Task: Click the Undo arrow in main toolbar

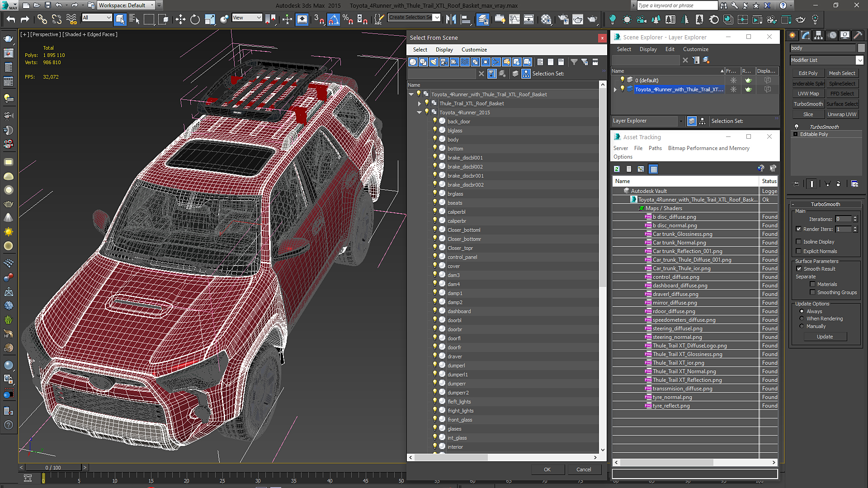Action: point(11,19)
